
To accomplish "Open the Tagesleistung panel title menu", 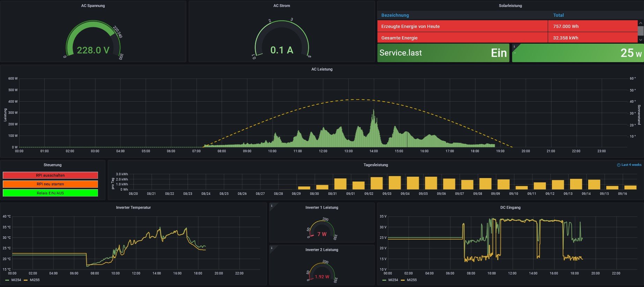I will 375,165.
